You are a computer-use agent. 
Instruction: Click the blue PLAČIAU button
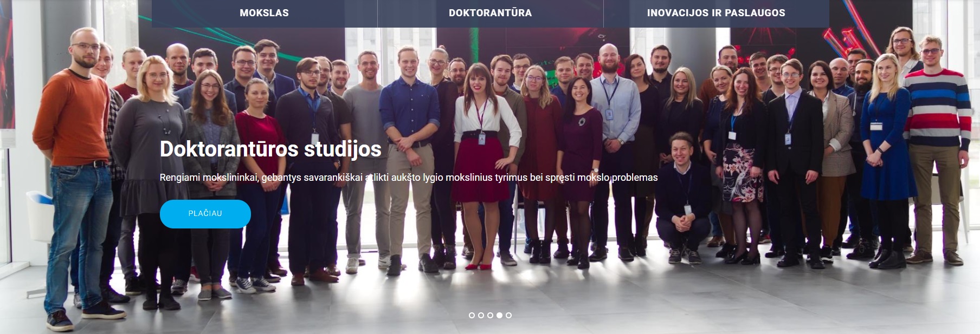(205, 214)
